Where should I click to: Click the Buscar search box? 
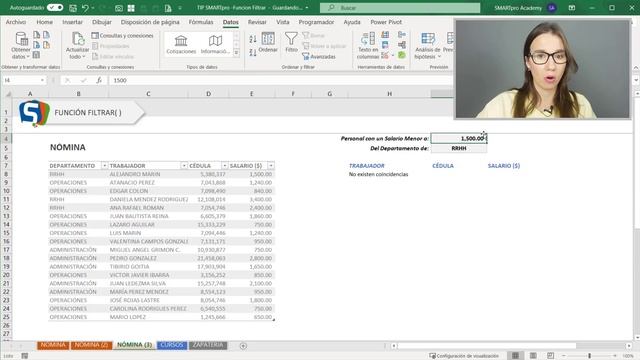coord(400,8)
